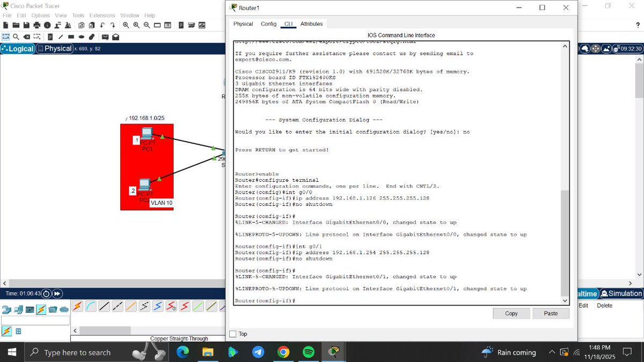Viewport: 644px width, 362px height.
Task: Click the Delete button in the scenario panel
Action: [x=604, y=305]
